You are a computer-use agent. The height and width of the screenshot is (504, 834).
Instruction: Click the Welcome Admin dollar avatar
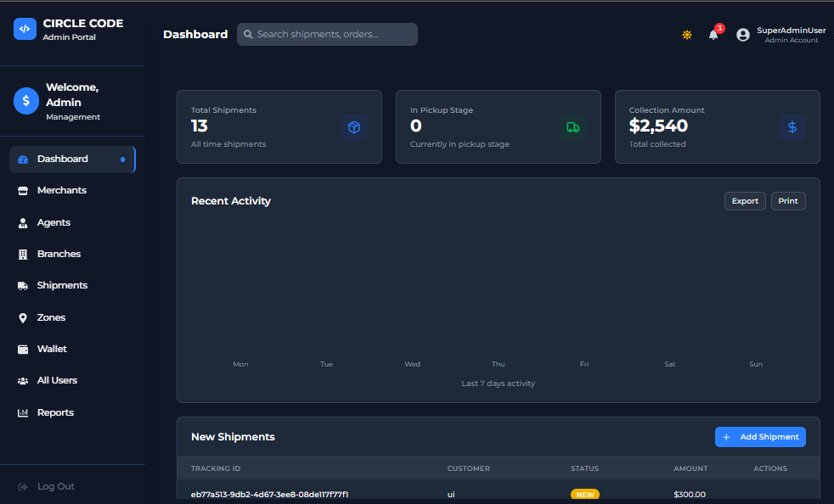tap(26, 100)
